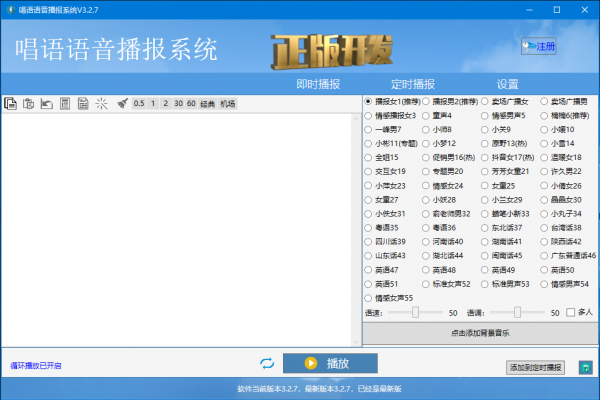Click the 语速 speed slider handle
The image size is (600, 400).
point(415,312)
